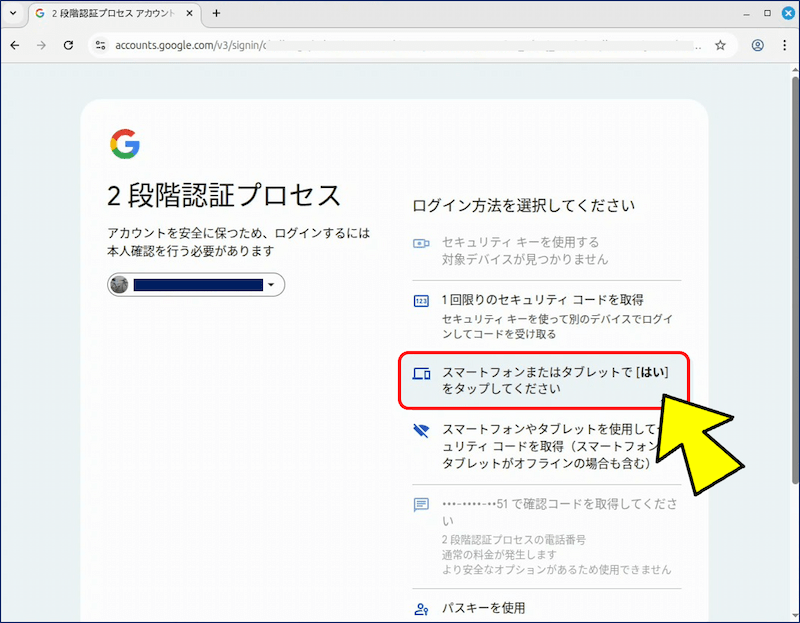Click the crossed-out Wi-Fi offline code icon
This screenshot has width=800, height=623.
(x=421, y=430)
